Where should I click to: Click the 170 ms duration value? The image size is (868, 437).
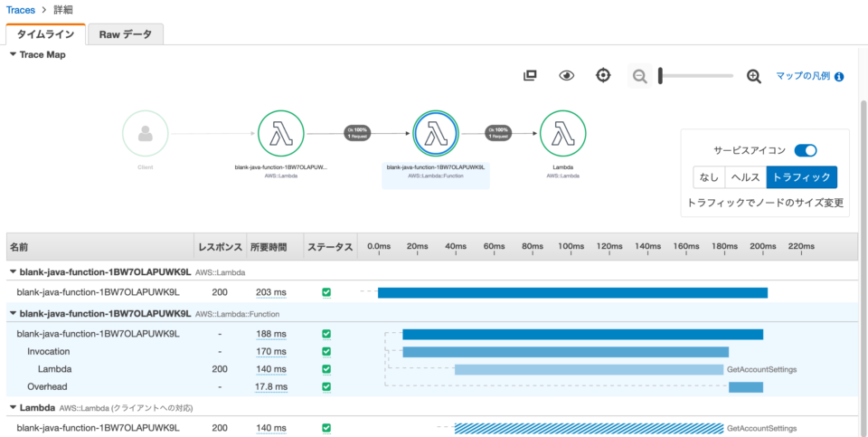[271, 351]
